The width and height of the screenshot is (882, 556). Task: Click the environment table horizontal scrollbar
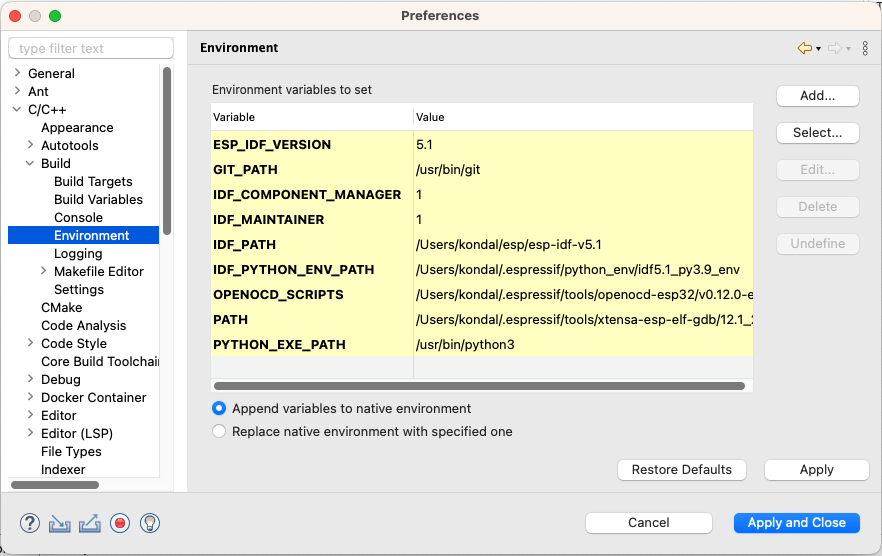pos(479,386)
